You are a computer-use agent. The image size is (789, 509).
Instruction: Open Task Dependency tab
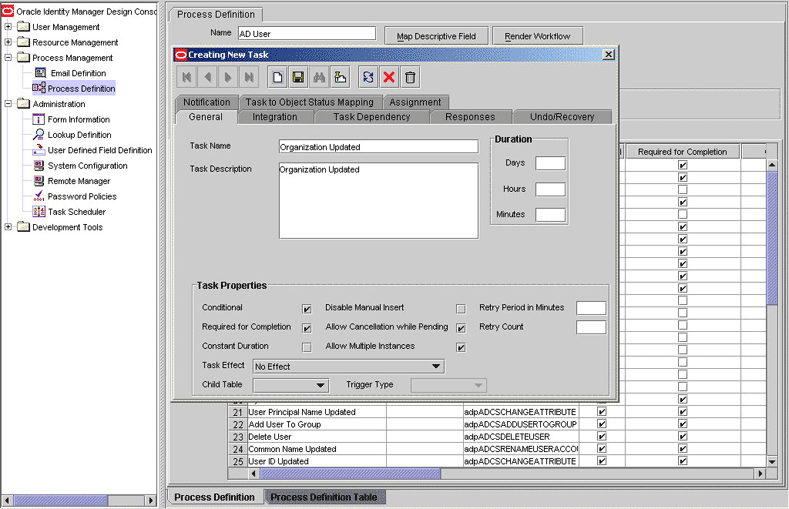coord(371,117)
